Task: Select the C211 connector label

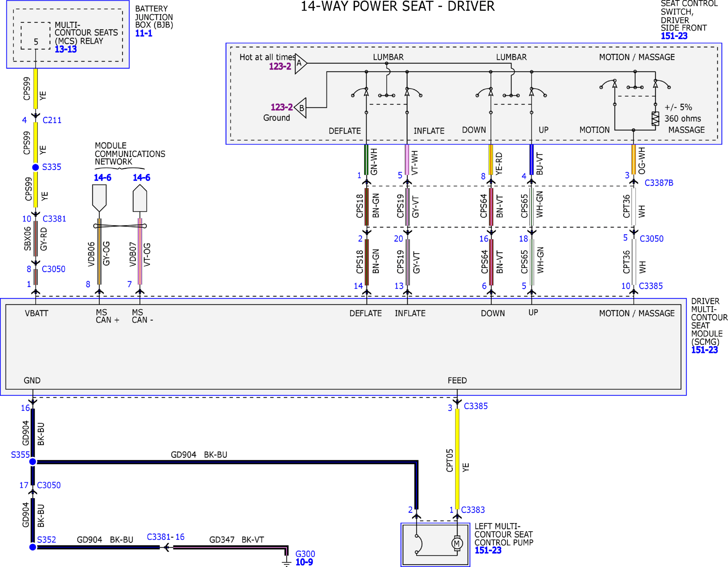Action: click(x=52, y=120)
